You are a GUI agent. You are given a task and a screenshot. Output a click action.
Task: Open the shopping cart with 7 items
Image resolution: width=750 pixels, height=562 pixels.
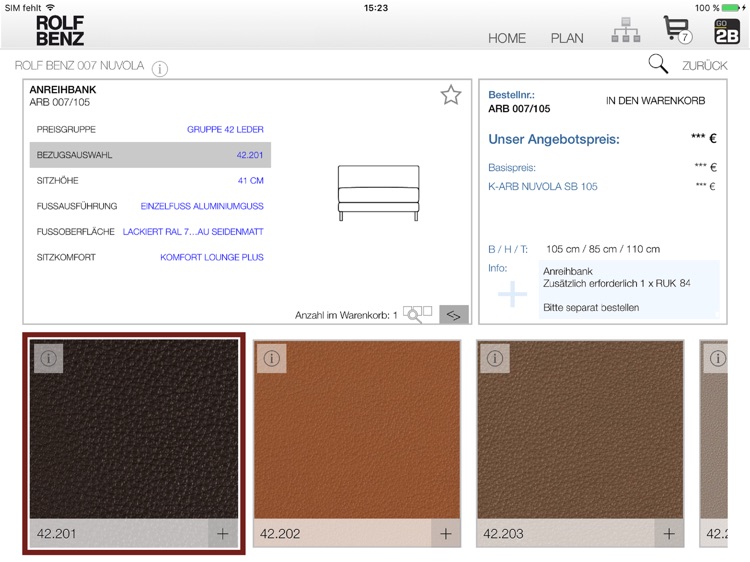point(677,30)
